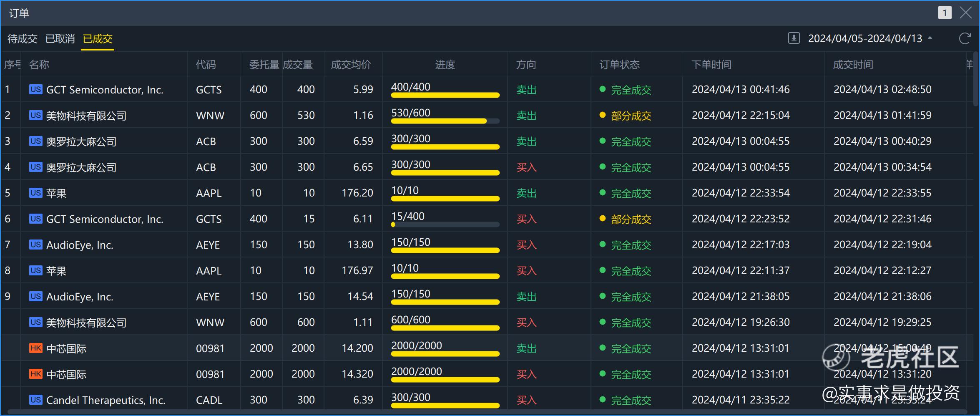Click the US badge on the AAPL 176.20 row
980x416 pixels.
(x=35, y=193)
